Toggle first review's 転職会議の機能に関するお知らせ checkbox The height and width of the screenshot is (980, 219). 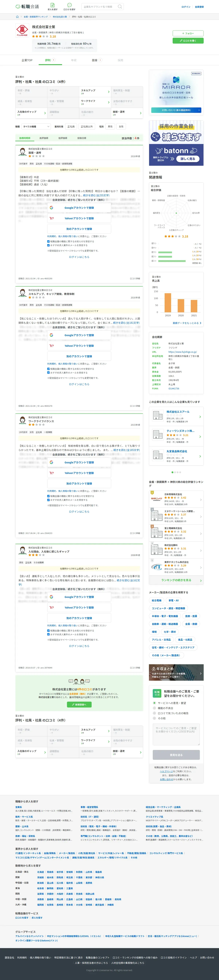[48, 242]
